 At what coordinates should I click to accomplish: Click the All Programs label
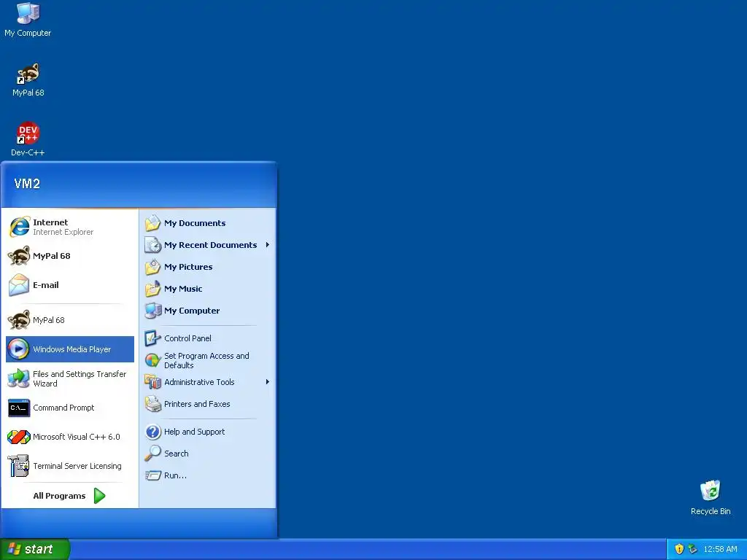tap(59, 496)
